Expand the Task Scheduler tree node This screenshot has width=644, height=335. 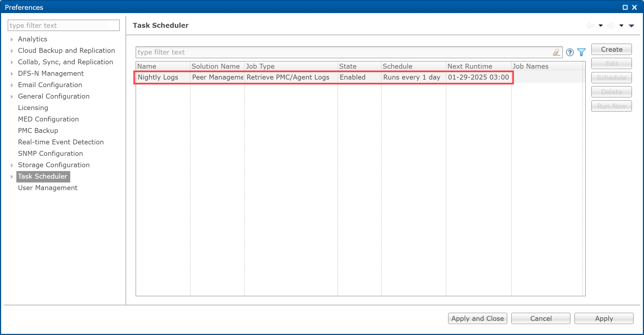(x=12, y=176)
